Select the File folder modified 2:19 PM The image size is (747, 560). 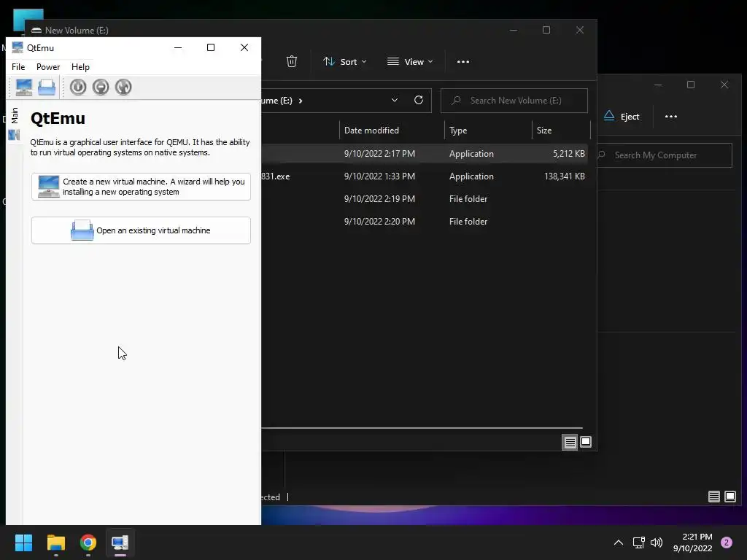tap(425, 199)
